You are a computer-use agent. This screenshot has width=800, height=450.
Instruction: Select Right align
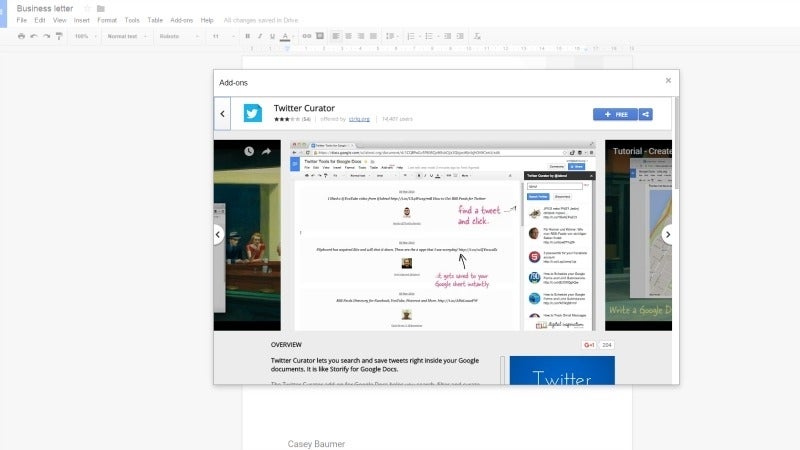361,36
